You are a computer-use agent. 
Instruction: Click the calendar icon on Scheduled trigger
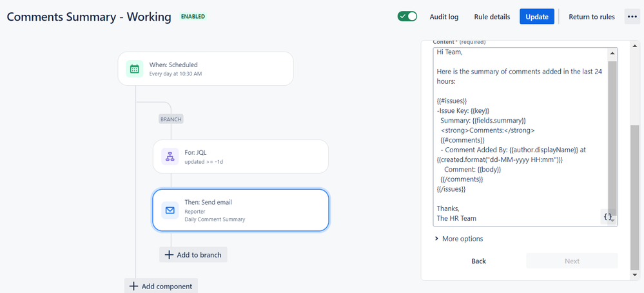click(x=135, y=69)
